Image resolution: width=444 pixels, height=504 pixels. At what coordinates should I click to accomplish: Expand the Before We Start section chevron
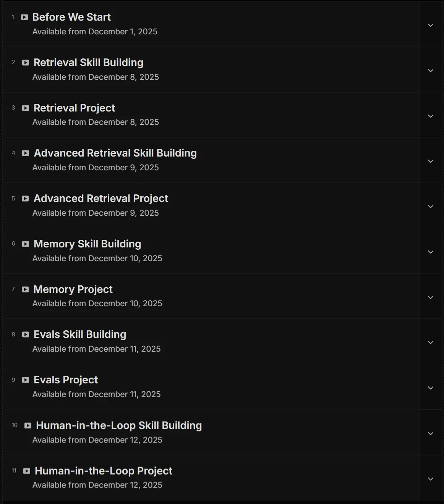(x=431, y=25)
